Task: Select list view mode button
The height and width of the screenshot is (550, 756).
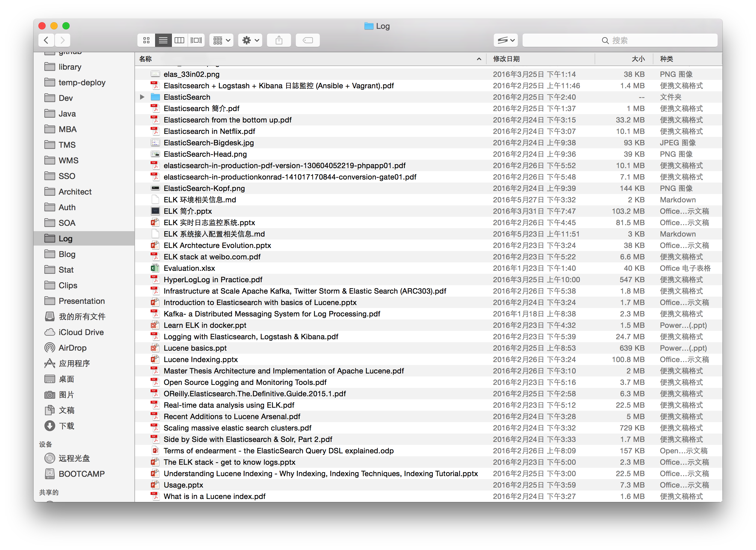Action: [x=163, y=40]
